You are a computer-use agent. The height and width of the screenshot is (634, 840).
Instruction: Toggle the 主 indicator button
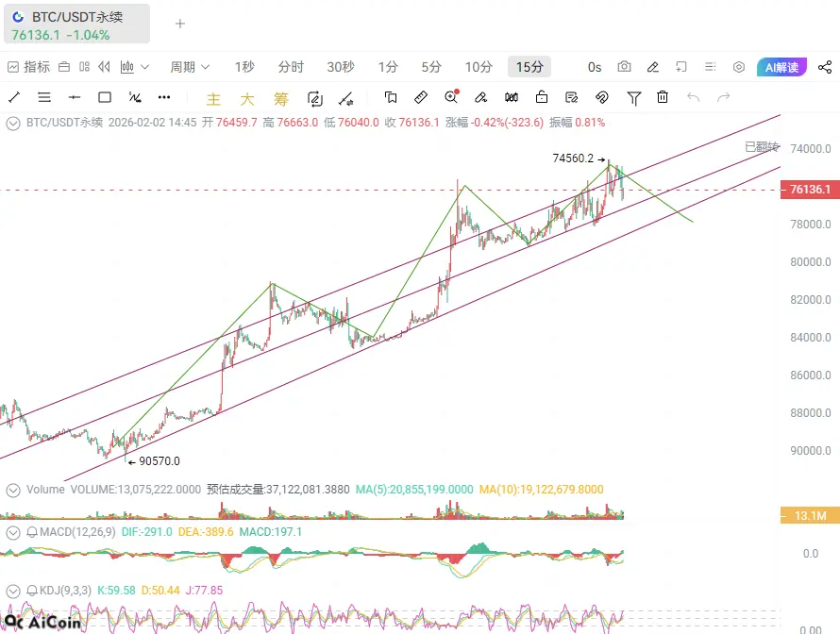[x=213, y=98]
